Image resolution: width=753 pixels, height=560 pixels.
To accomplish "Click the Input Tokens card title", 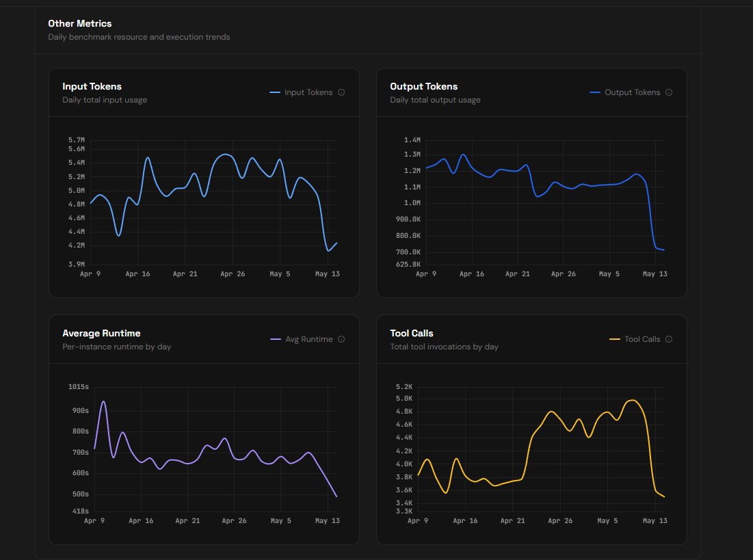I will [x=92, y=86].
